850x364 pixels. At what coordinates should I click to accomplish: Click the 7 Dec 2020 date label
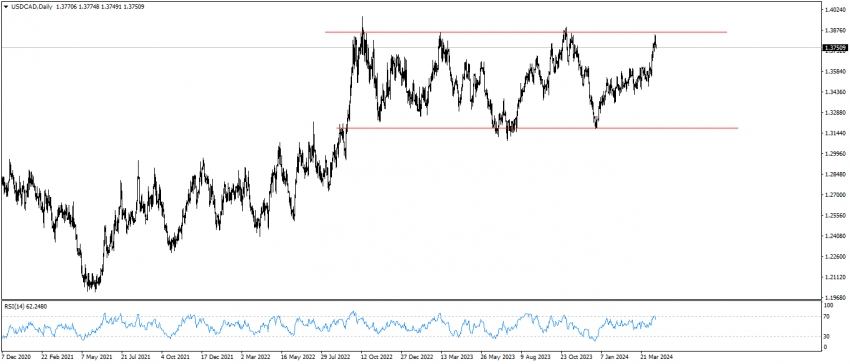point(16,357)
